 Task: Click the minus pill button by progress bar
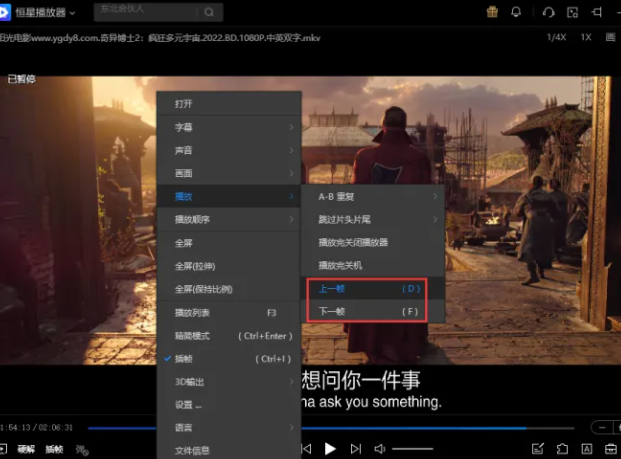(602, 428)
